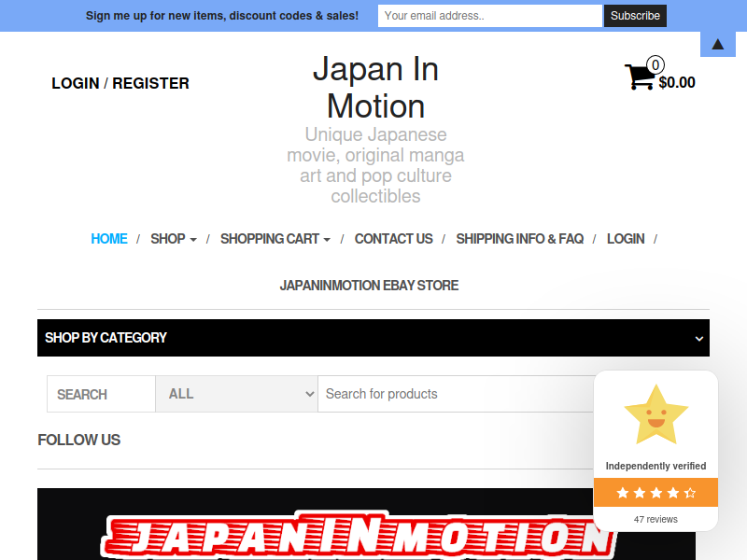Go to the Home menu item
Image resolution: width=747 pixels, height=560 pixels.
(x=109, y=239)
